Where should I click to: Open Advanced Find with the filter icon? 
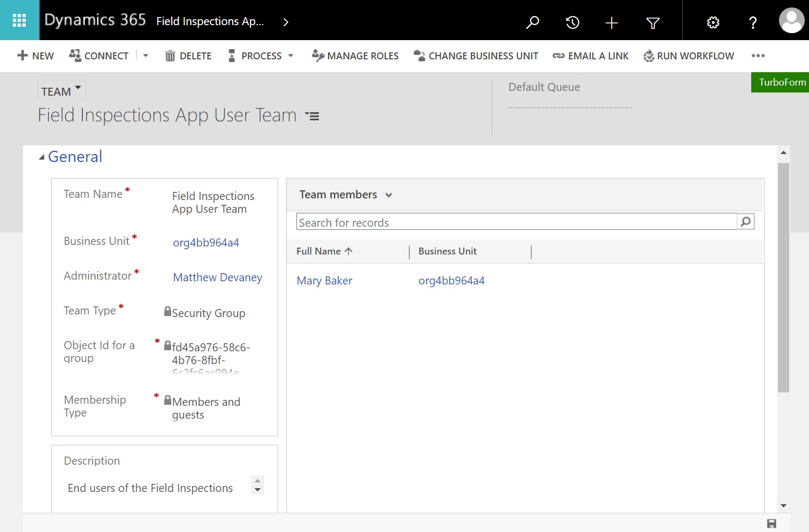tap(652, 22)
